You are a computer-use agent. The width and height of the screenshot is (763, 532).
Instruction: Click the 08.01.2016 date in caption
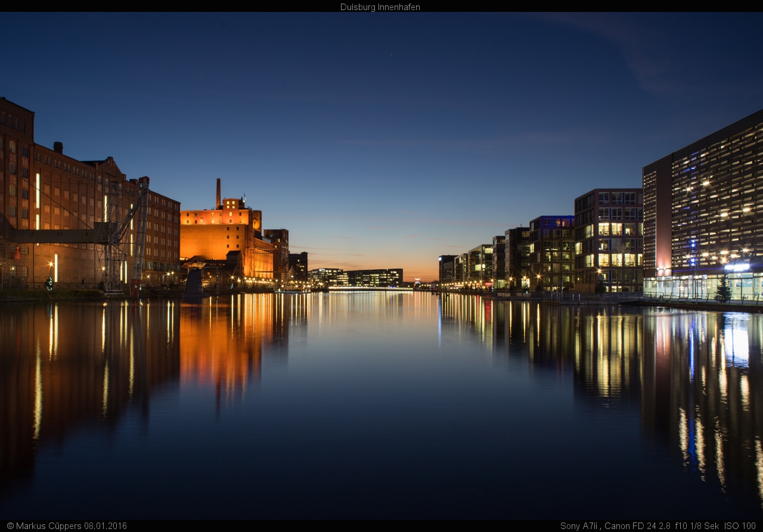point(105,526)
